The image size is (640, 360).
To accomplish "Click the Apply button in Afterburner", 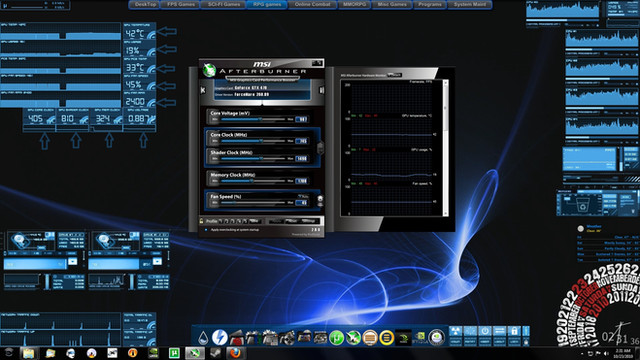I will [276, 221].
